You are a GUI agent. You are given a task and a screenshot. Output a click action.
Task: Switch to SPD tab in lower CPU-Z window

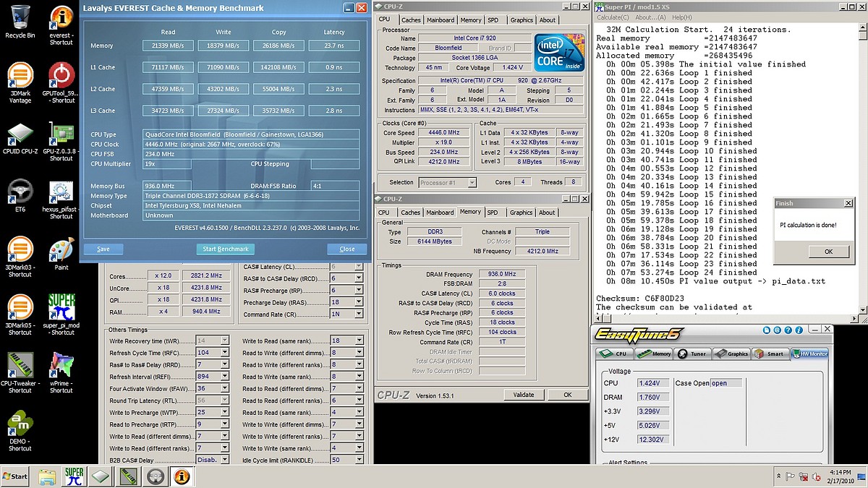tap(493, 213)
